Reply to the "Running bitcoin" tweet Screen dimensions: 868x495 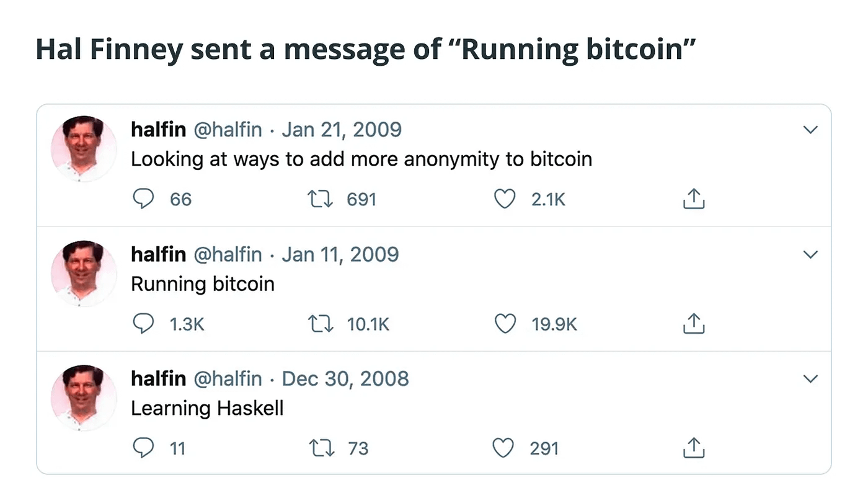pos(144,324)
